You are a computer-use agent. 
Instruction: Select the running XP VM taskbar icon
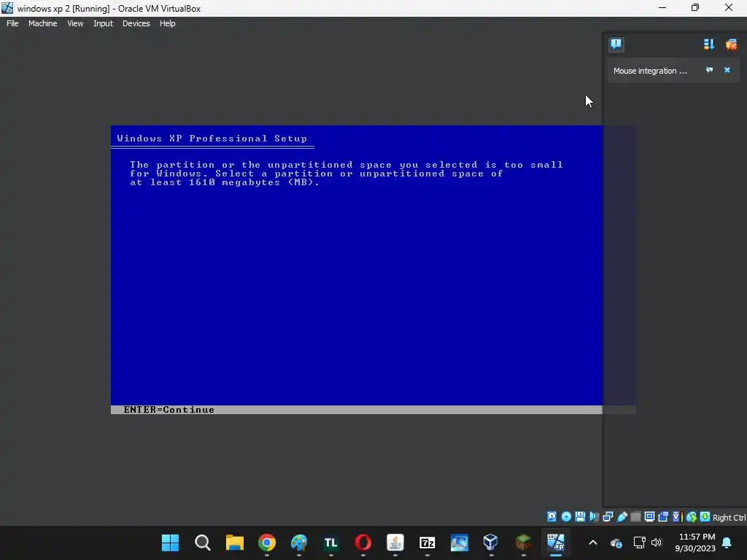coord(555,542)
